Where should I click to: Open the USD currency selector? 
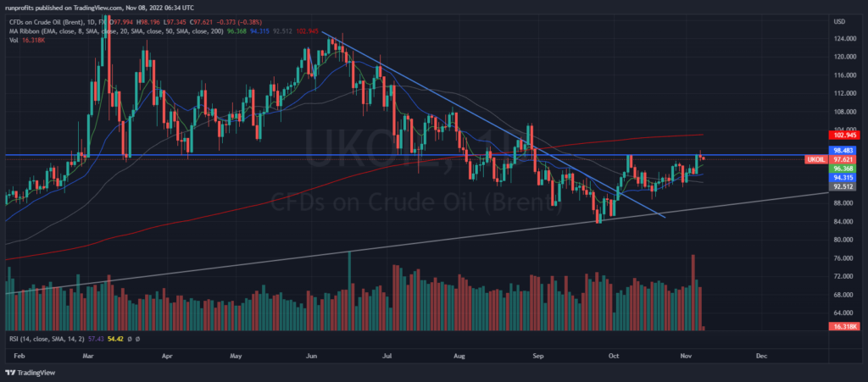point(841,20)
